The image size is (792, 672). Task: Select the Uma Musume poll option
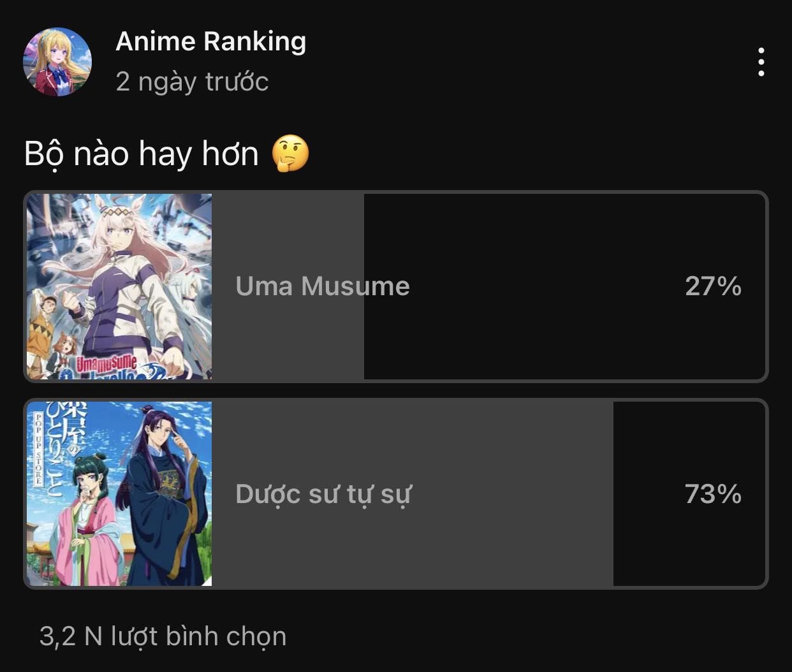396,286
